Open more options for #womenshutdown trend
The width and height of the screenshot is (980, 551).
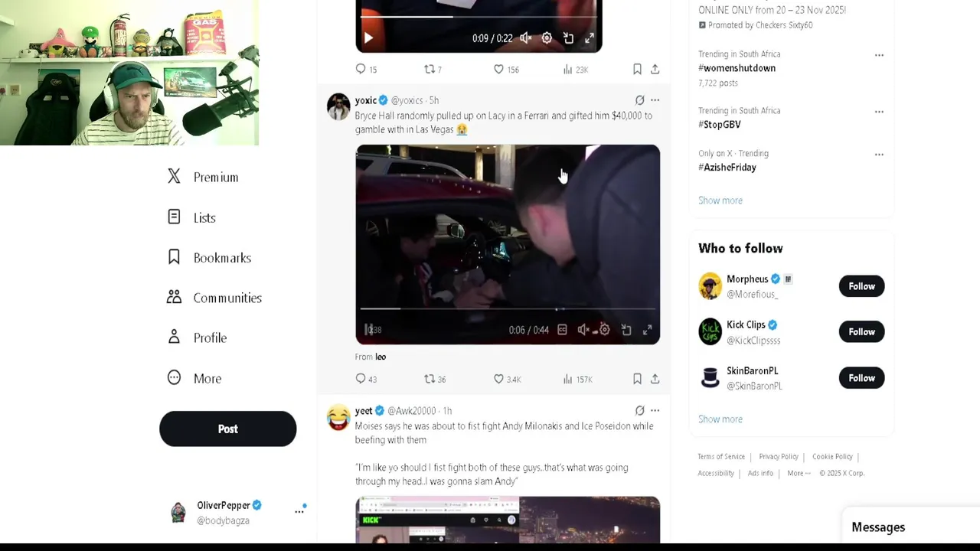pos(879,55)
